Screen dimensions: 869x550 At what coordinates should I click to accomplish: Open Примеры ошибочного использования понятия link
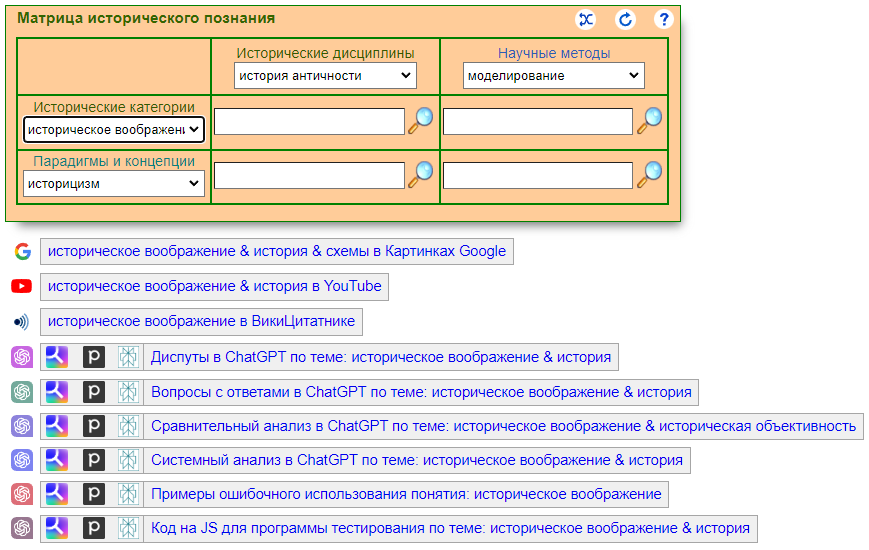[x=406, y=494]
